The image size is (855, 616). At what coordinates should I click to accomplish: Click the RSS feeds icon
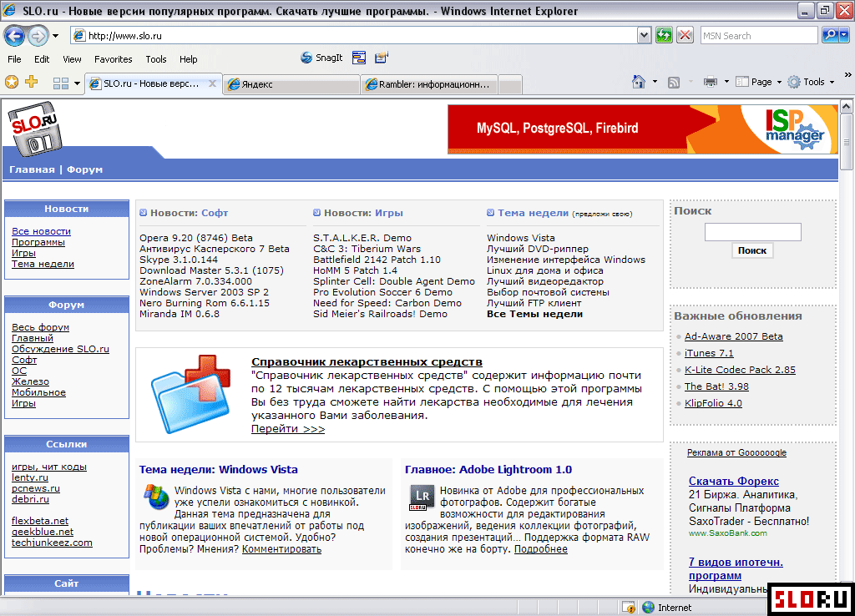click(674, 82)
